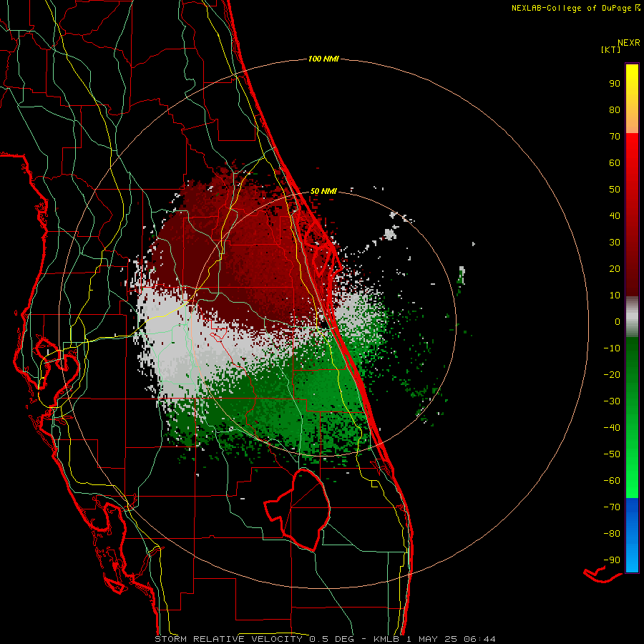
Task: Click the "100 NMI" range ring label
Action: (323, 59)
